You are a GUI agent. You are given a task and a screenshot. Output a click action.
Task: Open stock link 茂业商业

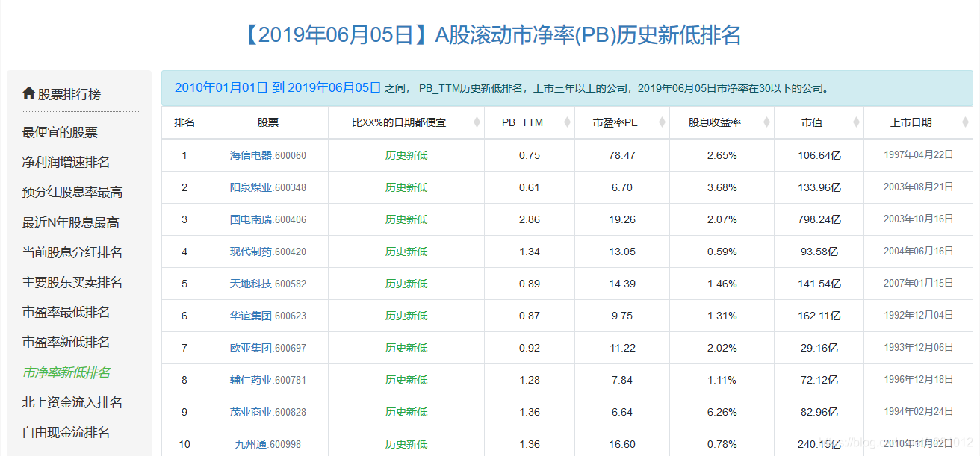[251, 412]
